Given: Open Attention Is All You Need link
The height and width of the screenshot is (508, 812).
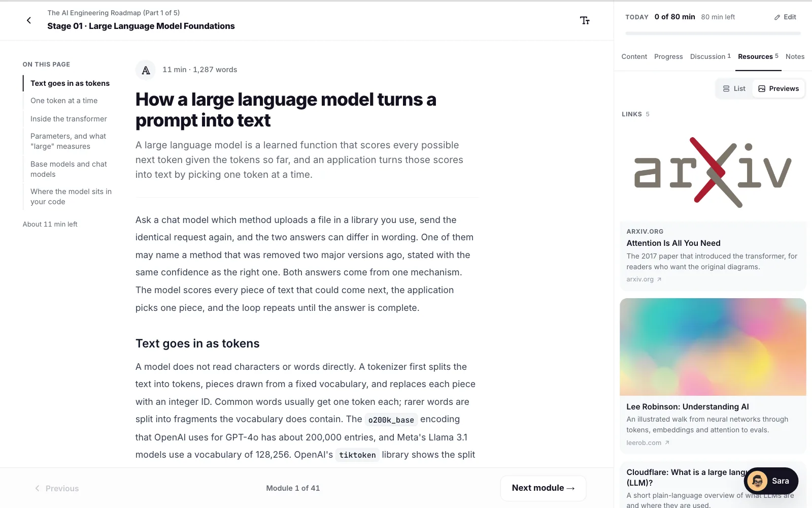Looking at the screenshot, I should [x=673, y=243].
